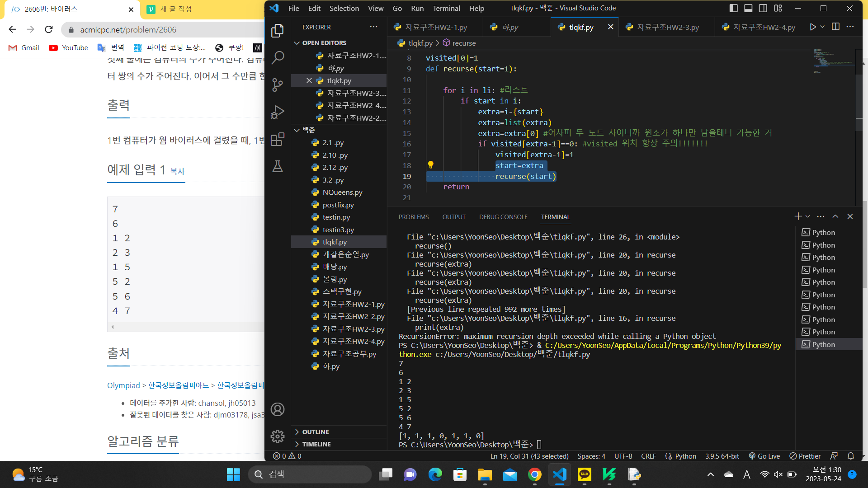The image size is (868, 488).
Task: Open Run and Debug view
Action: [278, 112]
